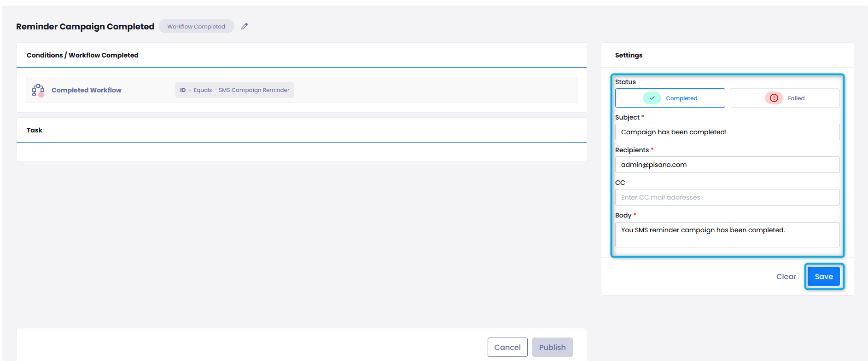Click the Subject field label
Viewport: 868px width, 361px height.
click(627, 117)
